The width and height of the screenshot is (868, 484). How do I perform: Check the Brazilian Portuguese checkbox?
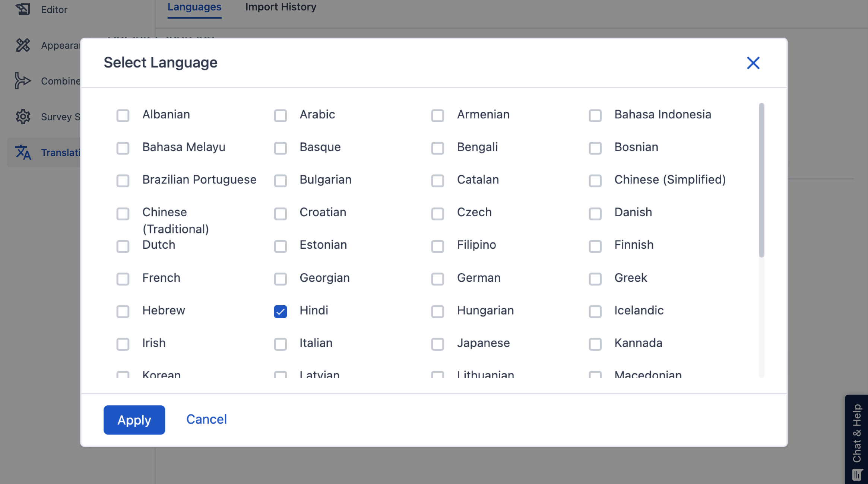tap(123, 181)
